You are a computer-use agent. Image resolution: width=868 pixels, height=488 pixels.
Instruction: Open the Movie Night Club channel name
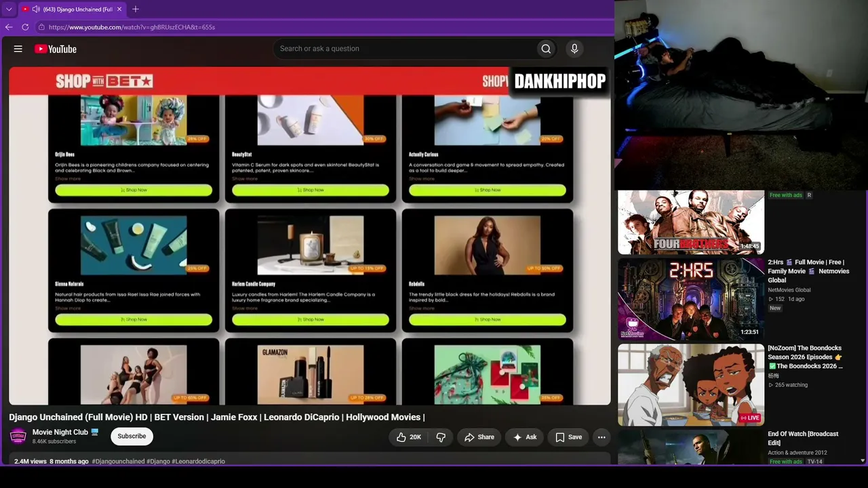pos(60,432)
